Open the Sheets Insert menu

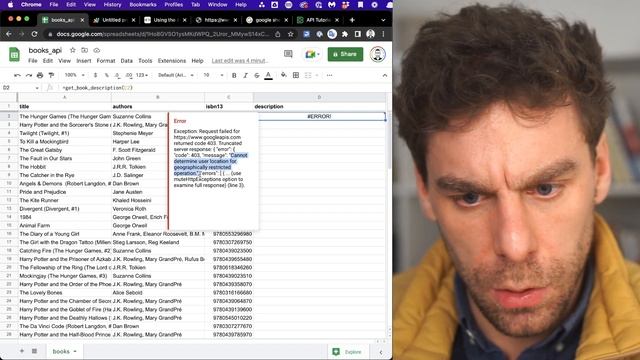[x=84, y=60]
